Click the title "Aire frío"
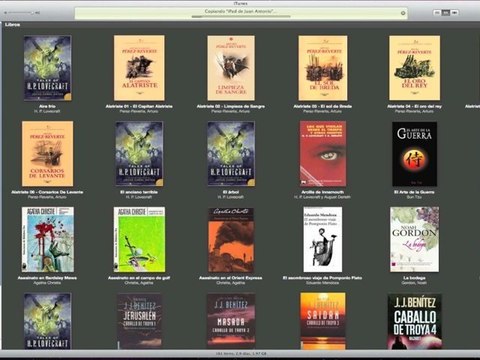 point(47,107)
